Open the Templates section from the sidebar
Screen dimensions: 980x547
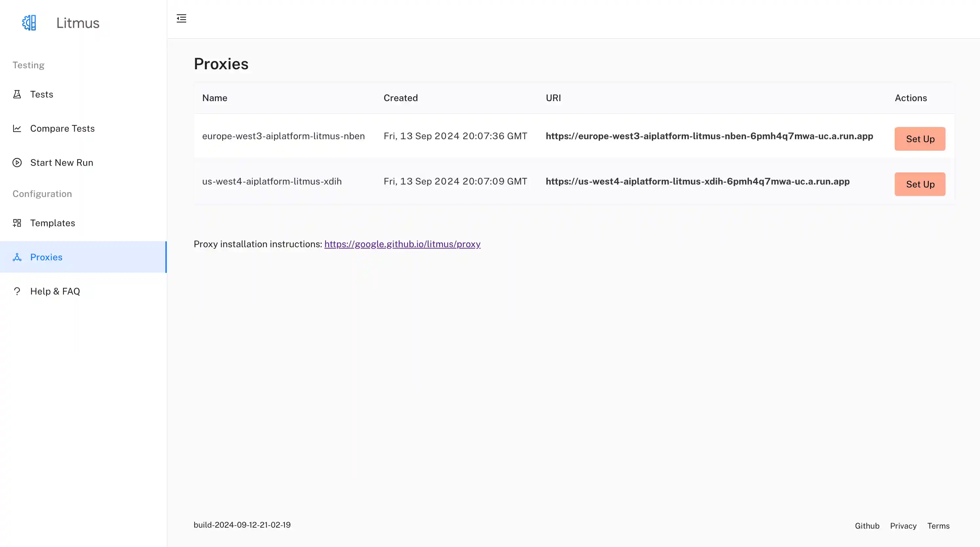[x=53, y=223]
